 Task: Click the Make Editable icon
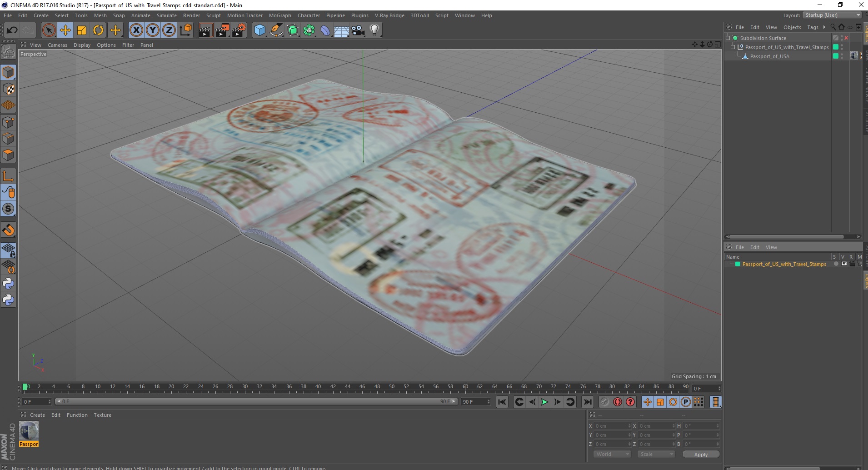(8, 52)
